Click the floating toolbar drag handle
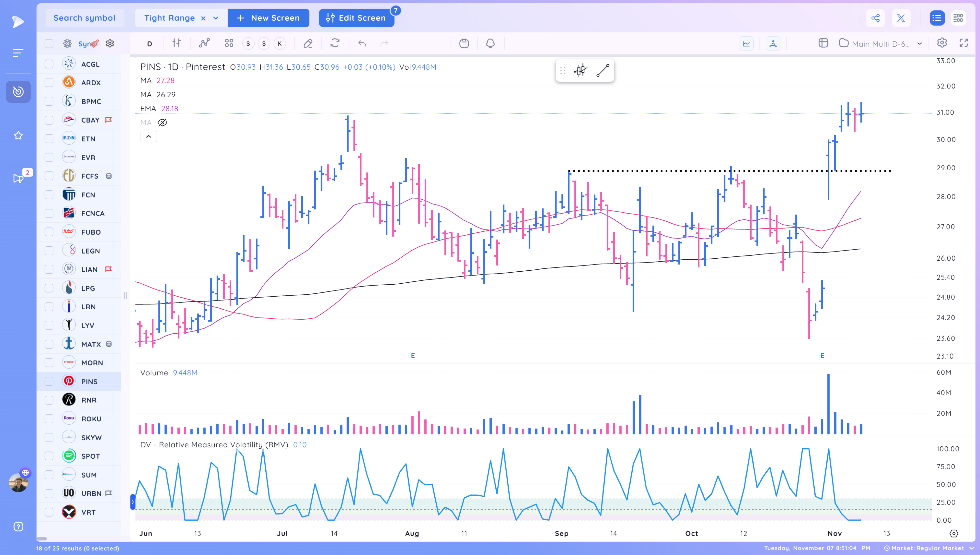980x555 pixels. click(563, 71)
